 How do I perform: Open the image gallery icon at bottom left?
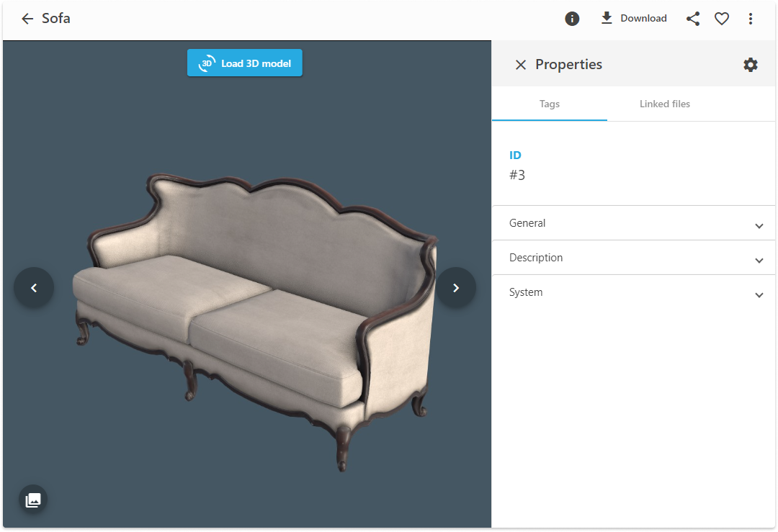[x=33, y=500]
